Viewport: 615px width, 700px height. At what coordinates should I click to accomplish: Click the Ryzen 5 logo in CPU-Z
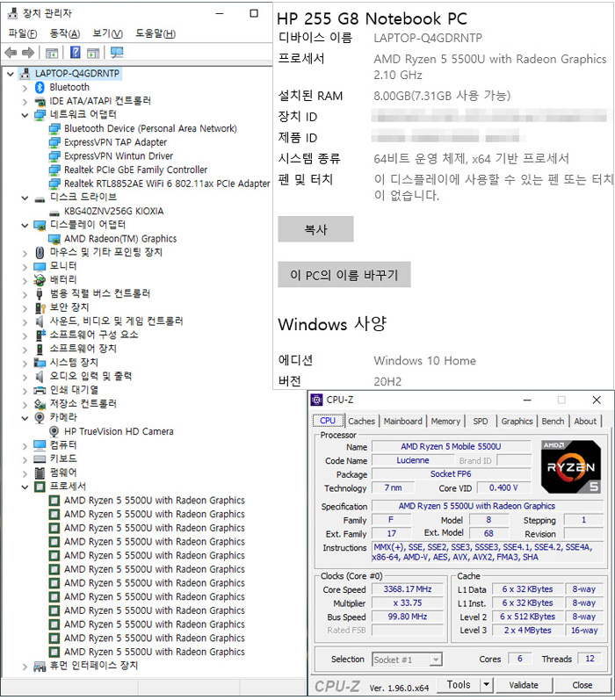(x=570, y=466)
